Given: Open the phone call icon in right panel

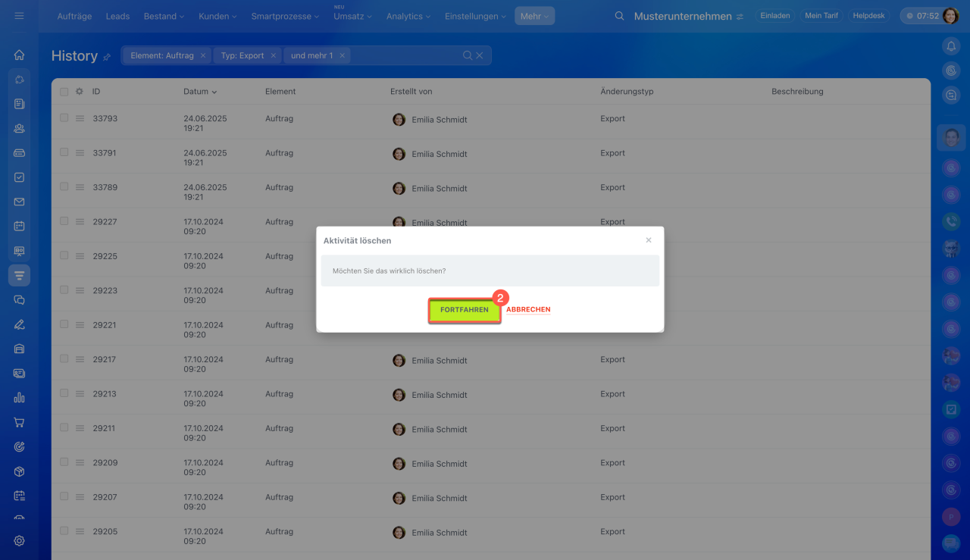Looking at the screenshot, I should pos(951,221).
